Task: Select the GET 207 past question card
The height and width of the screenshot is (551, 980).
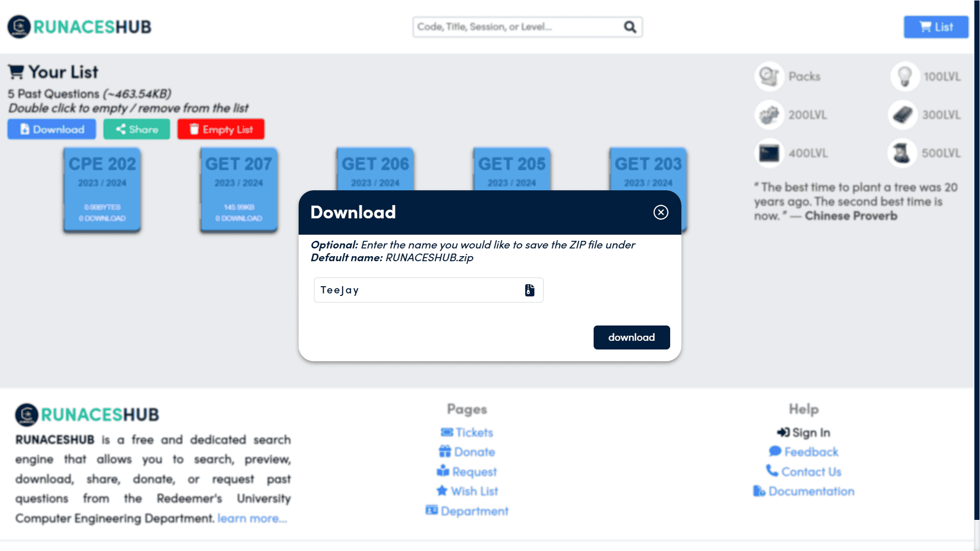Action: pyautogui.click(x=238, y=190)
